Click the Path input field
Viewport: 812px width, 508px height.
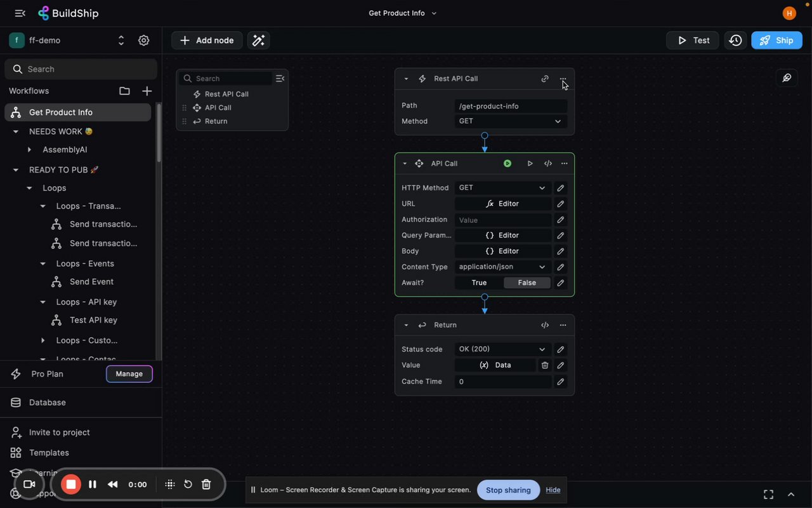(510, 106)
